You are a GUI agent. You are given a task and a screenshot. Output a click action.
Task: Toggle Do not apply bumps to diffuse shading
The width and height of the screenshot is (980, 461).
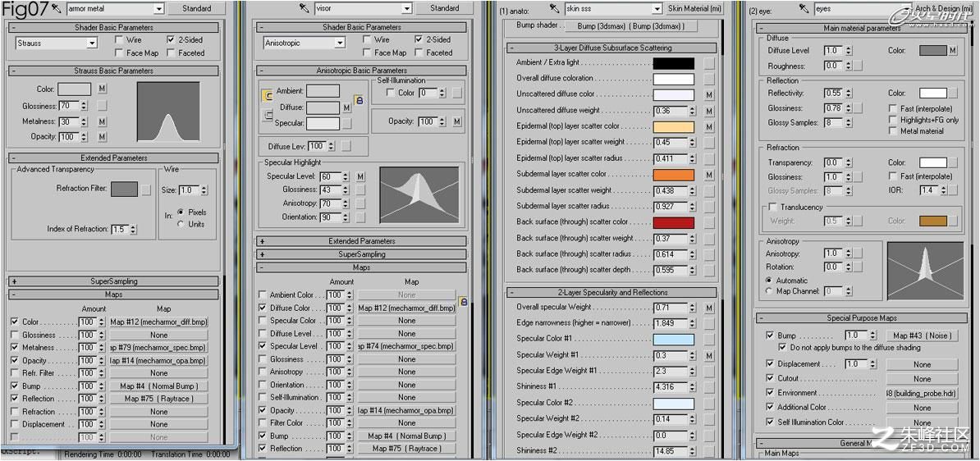click(x=782, y=347)
